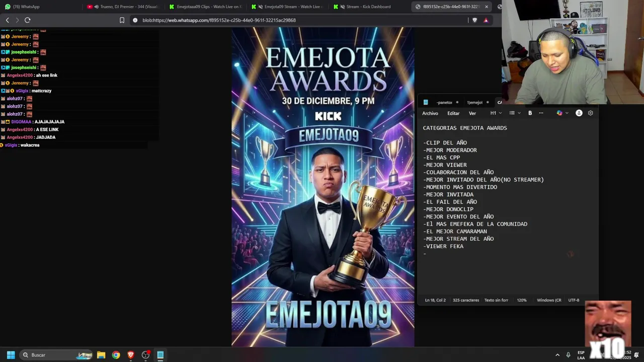Switch to the (76) WhatsApp tab
The height and width of the screenshot is (362, 644).
[41, 7]
